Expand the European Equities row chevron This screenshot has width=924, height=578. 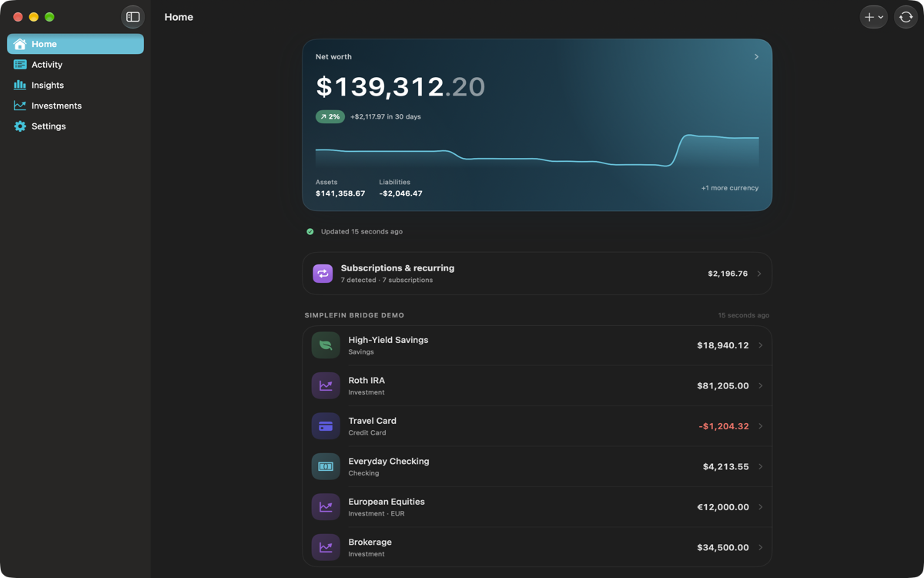[x=760, y=507]
